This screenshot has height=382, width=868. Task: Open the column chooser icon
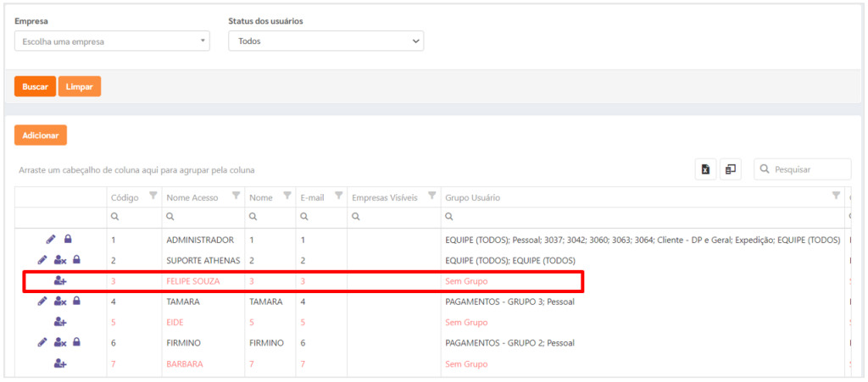click(x=731, y=169)
